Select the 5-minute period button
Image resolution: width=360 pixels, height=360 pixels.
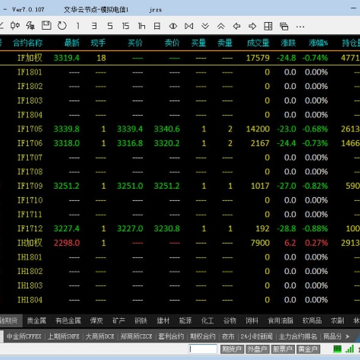click(x=110, y=26)
